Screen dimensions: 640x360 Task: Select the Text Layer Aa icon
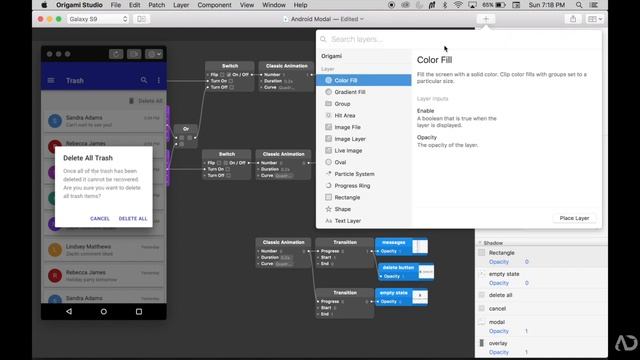(x=329, y=221)
